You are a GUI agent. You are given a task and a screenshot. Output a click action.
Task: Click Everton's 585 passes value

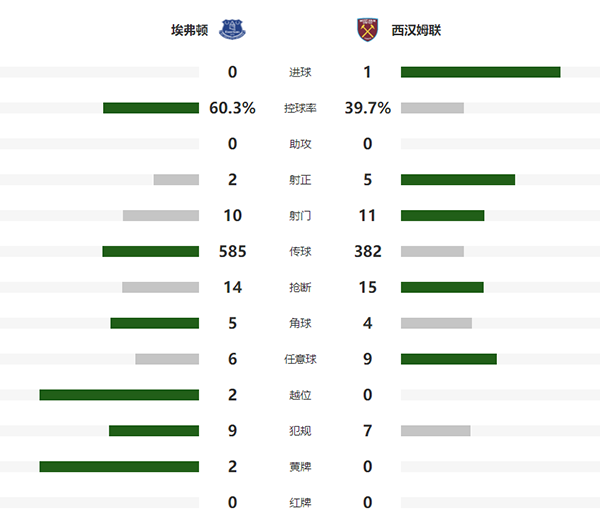(232, 251)
